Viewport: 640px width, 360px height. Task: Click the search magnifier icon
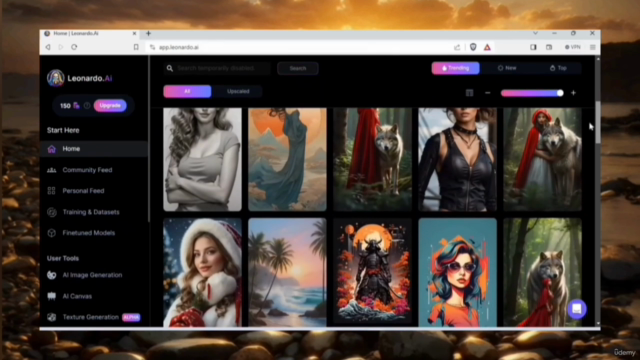(x=170, y=68)
